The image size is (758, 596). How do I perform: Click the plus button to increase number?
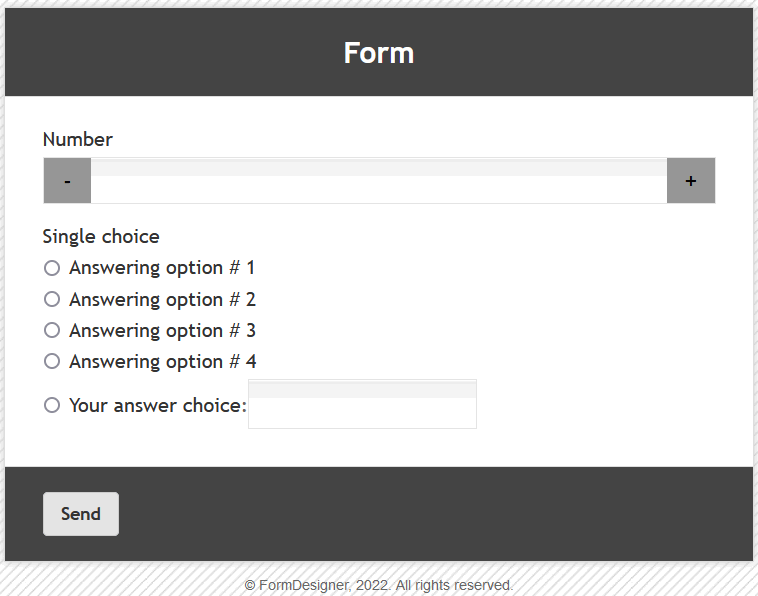pos(691,181)
